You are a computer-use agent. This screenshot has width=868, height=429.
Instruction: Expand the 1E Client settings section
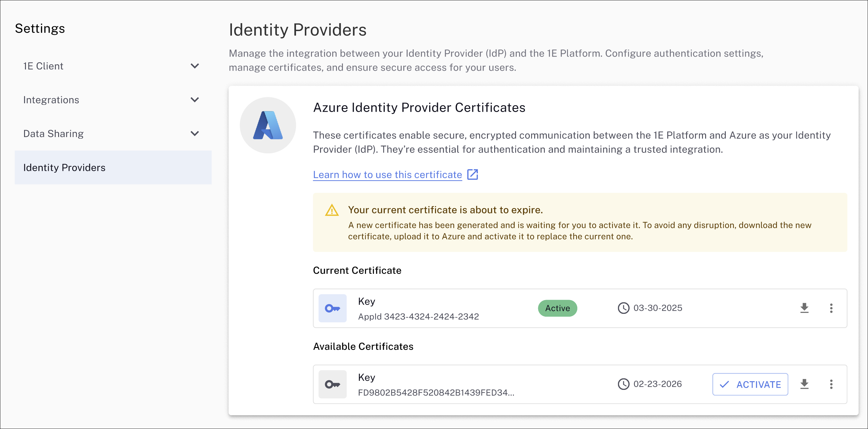click(x=194, y=66)
